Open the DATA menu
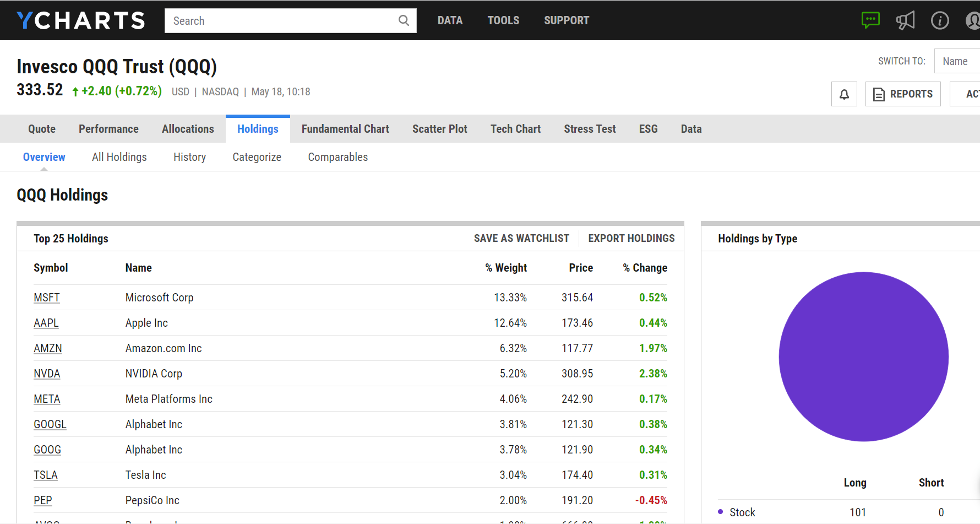Viewport: 980px width, 524px height. [450, 20]
